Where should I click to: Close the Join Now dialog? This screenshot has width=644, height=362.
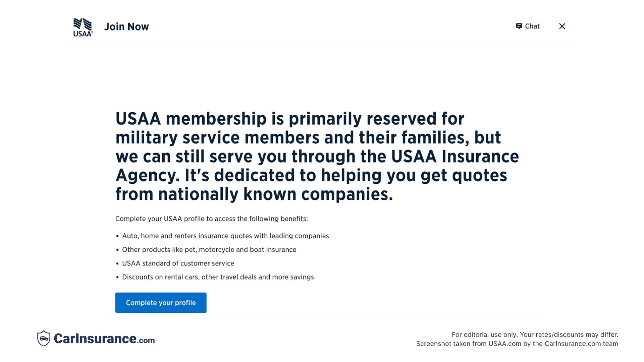(x=562, y=26)
